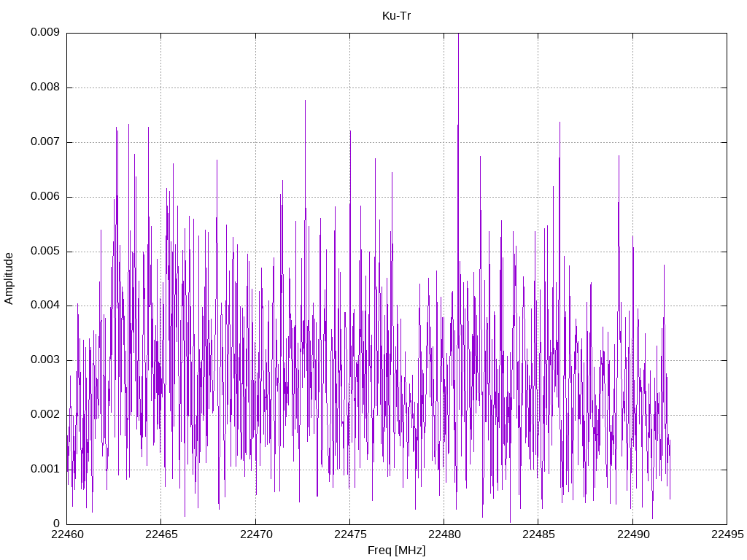
Task: Click the y-axis tick 0.003
Action: tap(45, 360)
